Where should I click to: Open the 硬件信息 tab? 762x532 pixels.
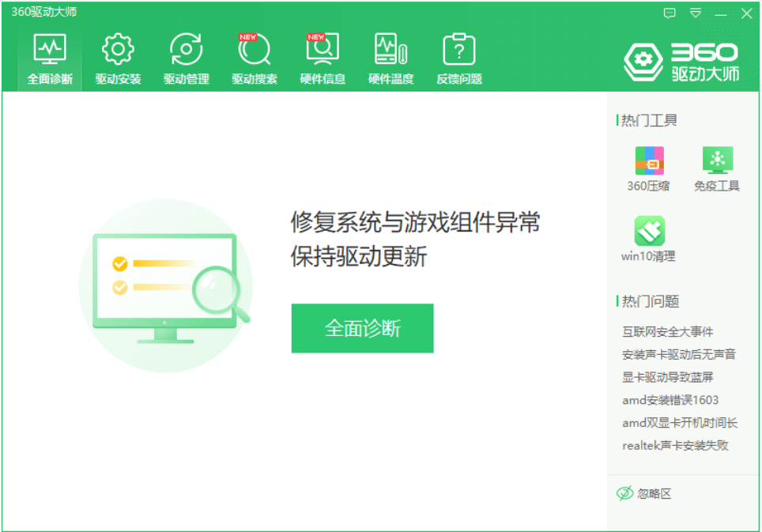323,60
